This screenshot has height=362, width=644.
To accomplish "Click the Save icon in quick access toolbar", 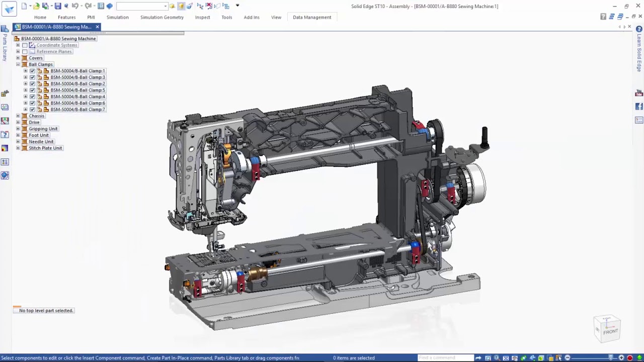I will point(58,6).
